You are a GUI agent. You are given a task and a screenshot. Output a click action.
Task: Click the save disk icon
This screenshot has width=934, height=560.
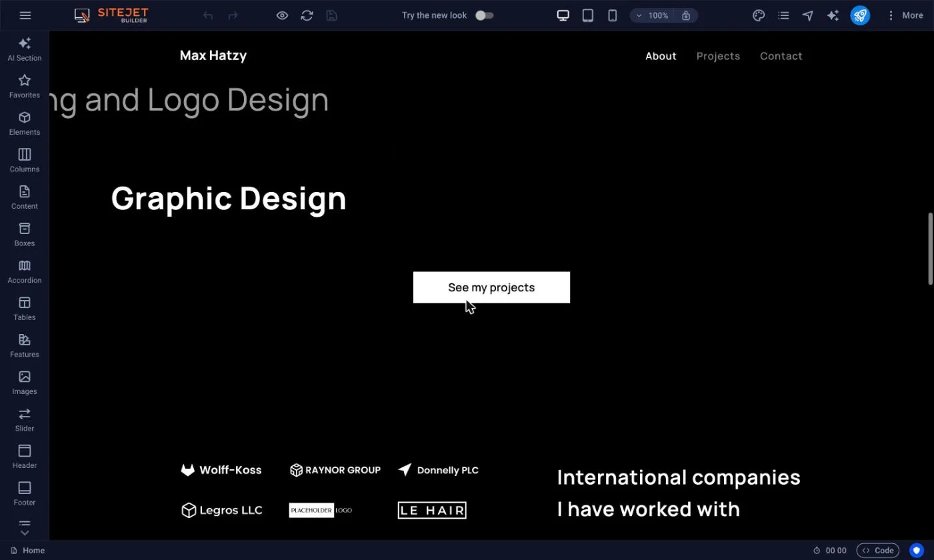click(x=331, y=15)
